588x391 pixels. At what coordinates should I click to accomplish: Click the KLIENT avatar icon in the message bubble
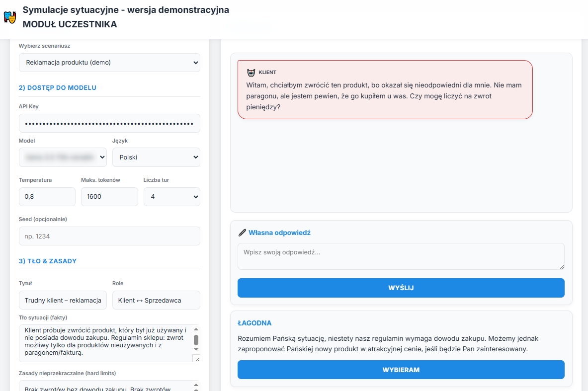click(251, 72)
